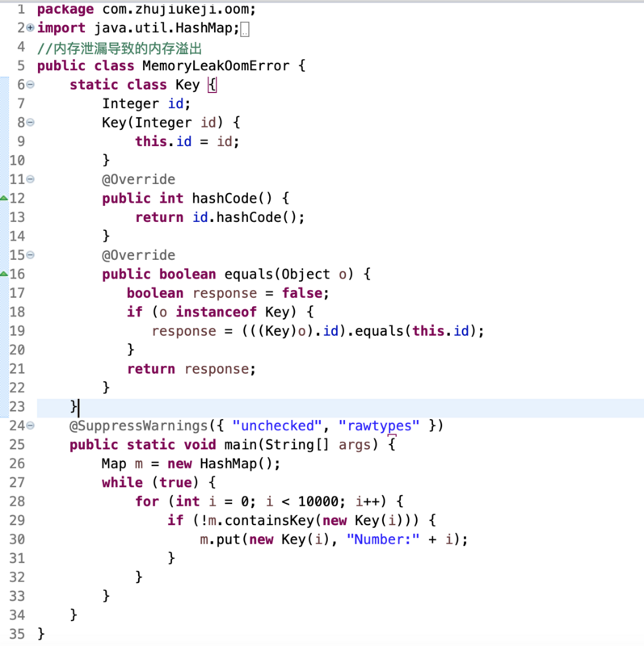644x646 pixels.
Task: Click the i++ increment expression
Action: (367, 501)
